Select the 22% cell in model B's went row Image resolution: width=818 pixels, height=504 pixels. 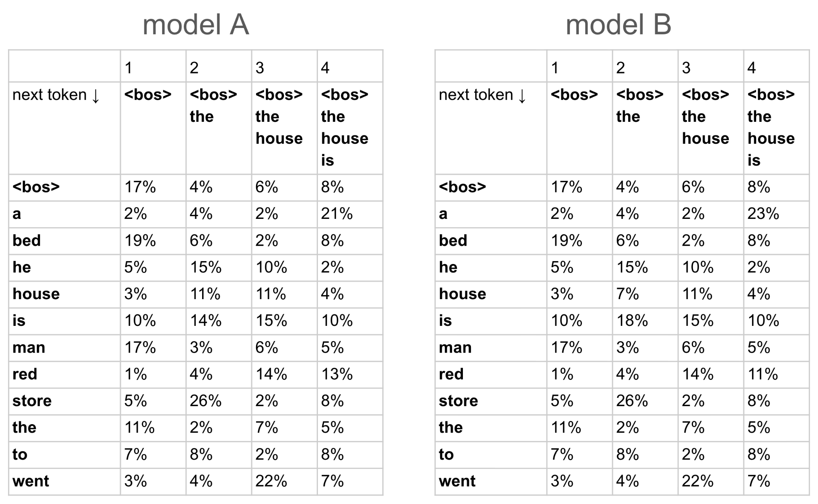(x=697, y=481)
